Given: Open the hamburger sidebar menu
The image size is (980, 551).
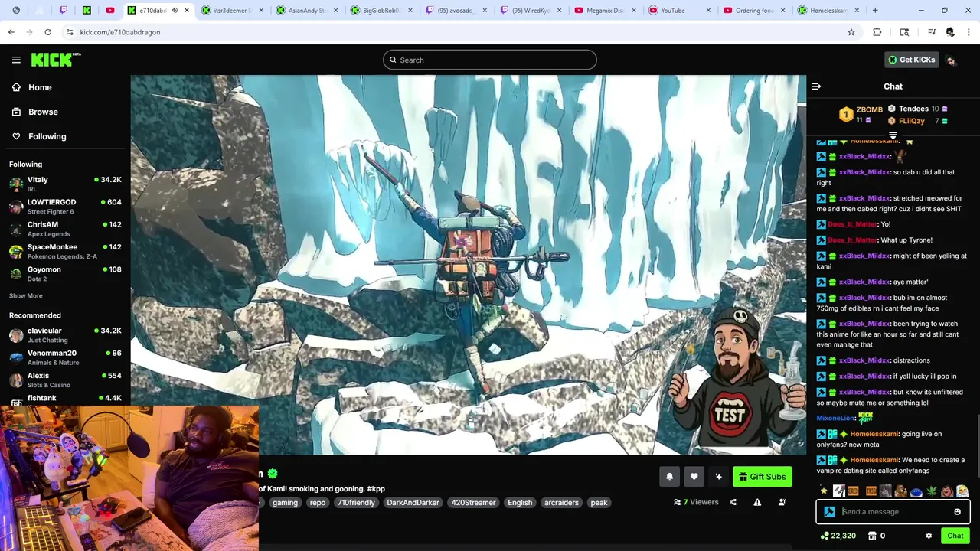Looking at the screenshot, I should click(x=16, y=60).
